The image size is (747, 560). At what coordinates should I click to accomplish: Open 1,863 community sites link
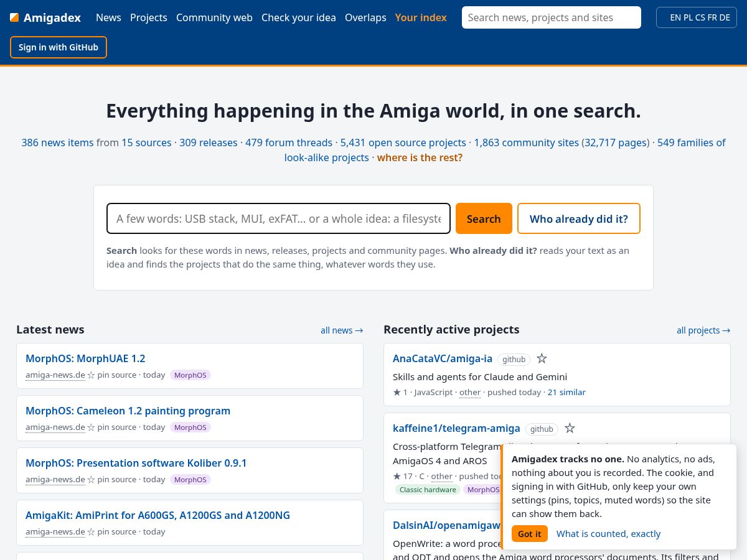coord(527,142)
